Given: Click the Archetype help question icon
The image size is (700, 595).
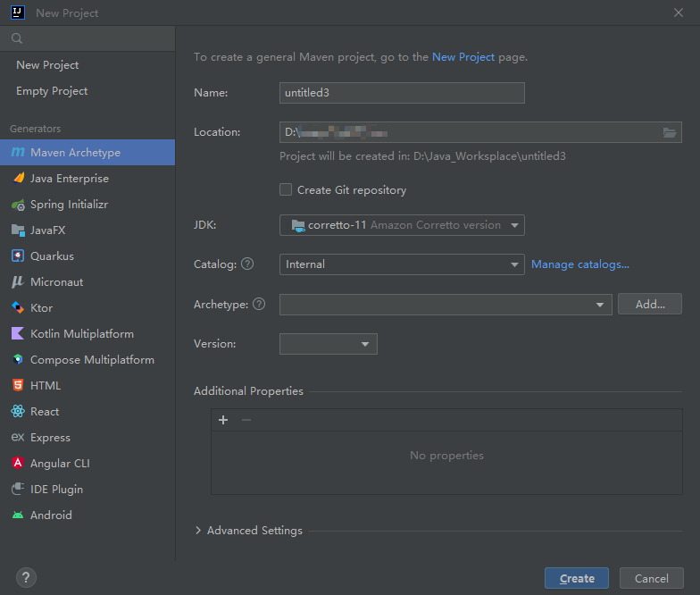Looking at the screenshot, I should [x=259, y=305].
